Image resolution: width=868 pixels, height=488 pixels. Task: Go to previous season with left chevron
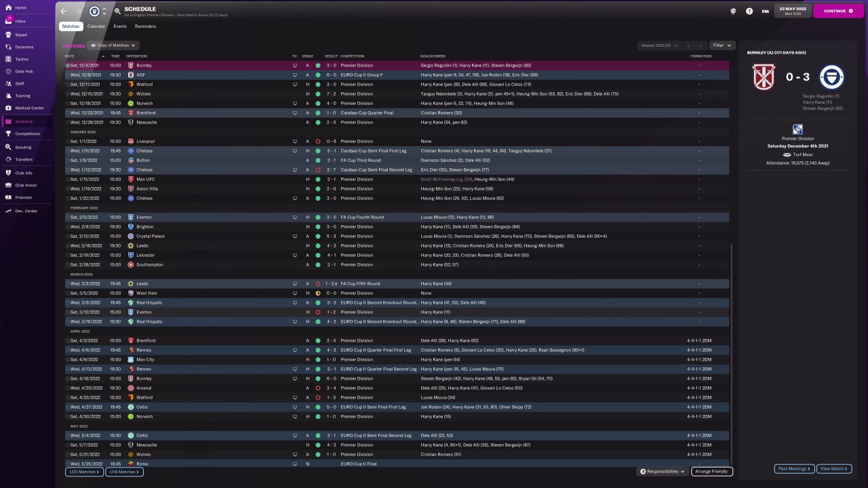(x=688, y=45)
